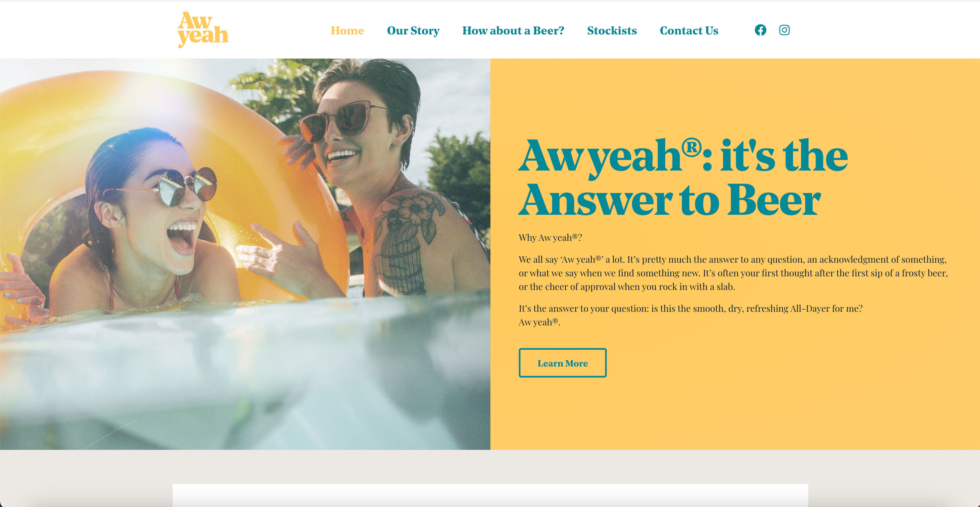Click the Aw yeah logo

pyautogui.click(x=203, y=30)
